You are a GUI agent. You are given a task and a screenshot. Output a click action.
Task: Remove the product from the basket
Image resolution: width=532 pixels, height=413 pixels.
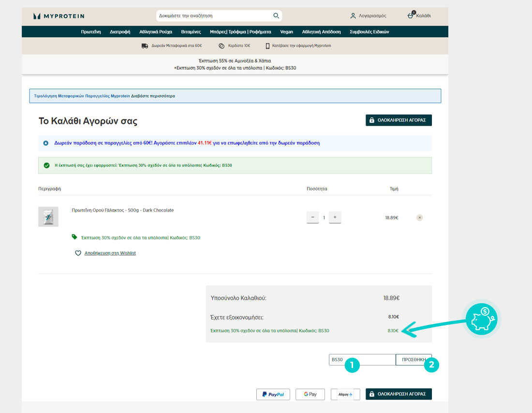click(x=419, y=218)
